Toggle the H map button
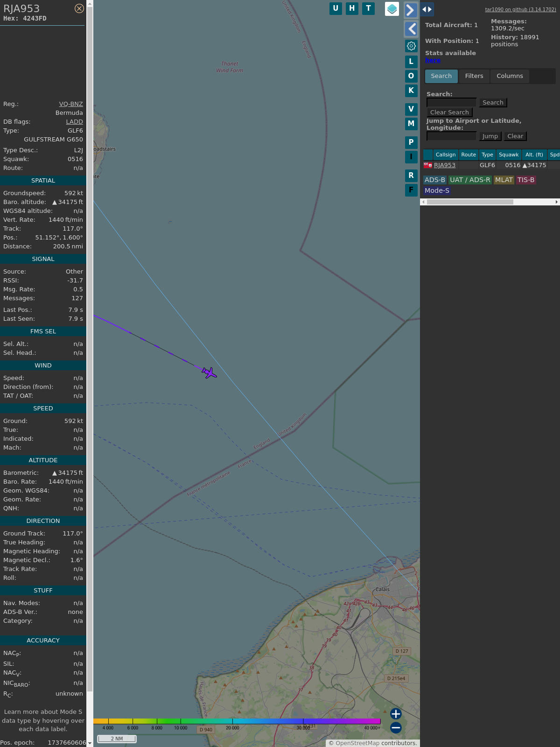 click(352, 8)
